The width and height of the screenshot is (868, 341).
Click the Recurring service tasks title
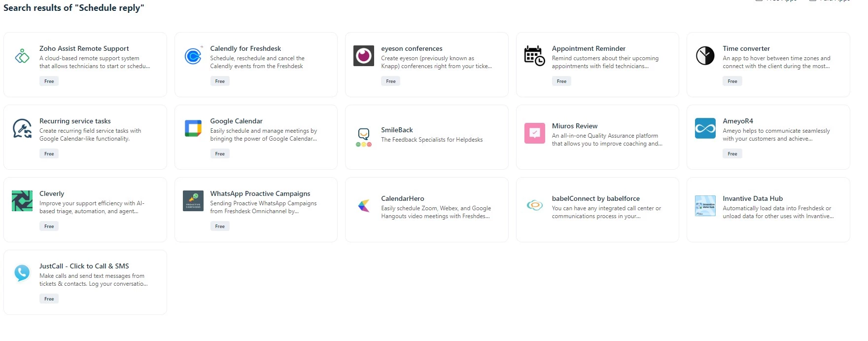click(x=75, y=121)
